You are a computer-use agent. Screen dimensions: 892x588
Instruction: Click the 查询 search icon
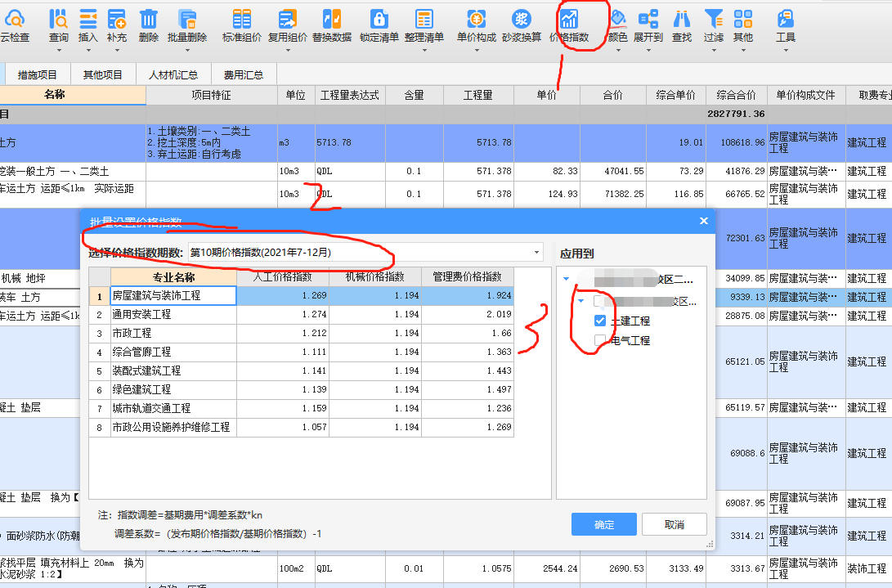pyautogui.click(x=58, y=20)
